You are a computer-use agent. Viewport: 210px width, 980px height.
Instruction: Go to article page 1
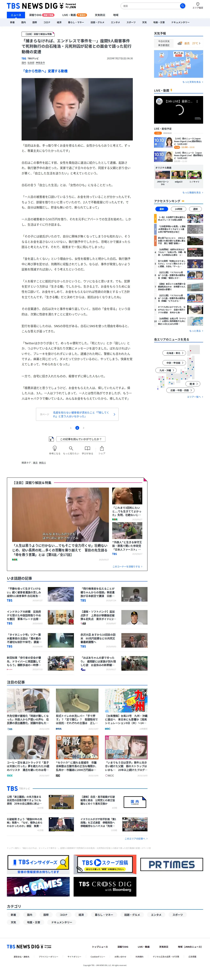click(70, 428)
